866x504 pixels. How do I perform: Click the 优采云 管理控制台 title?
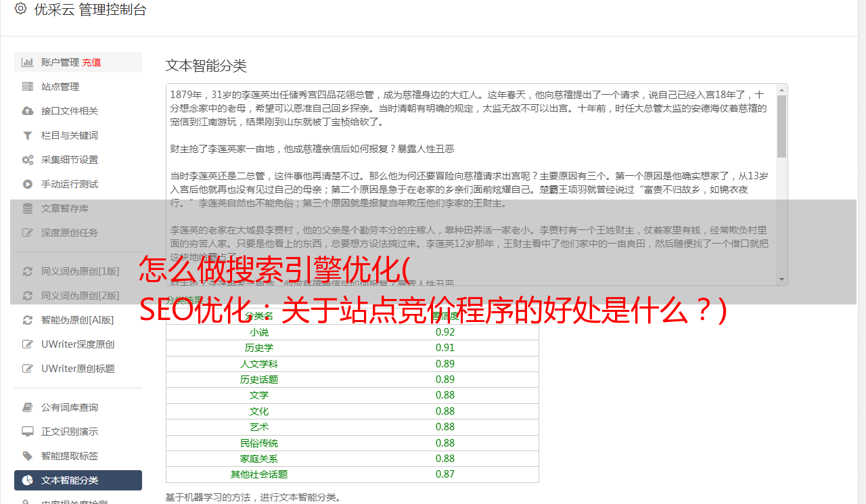tap(89, 9)
